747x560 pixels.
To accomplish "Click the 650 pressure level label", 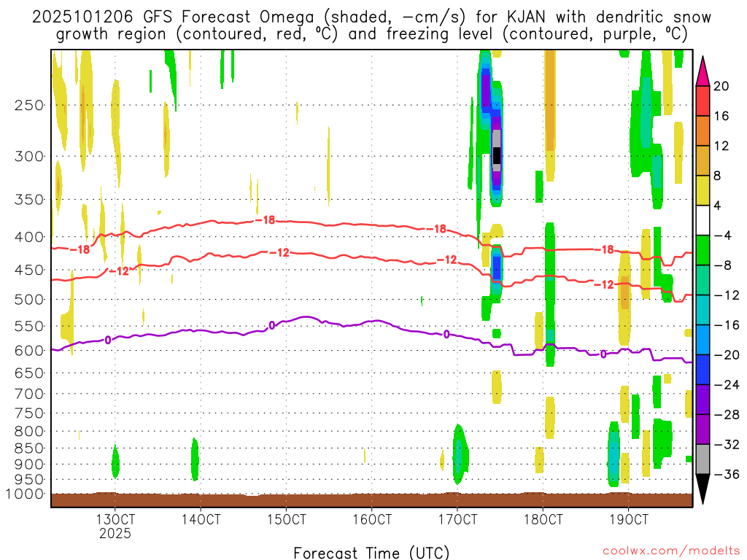I will 29,373.
